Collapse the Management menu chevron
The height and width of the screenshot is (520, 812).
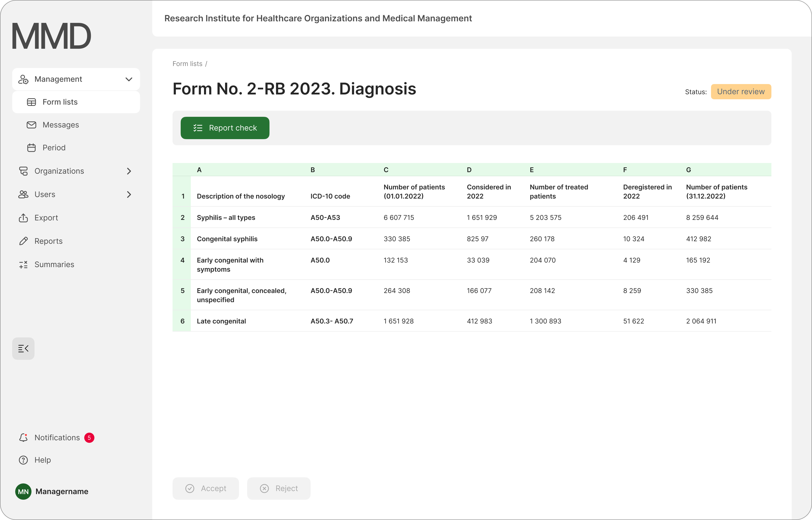tap(129, 79)
